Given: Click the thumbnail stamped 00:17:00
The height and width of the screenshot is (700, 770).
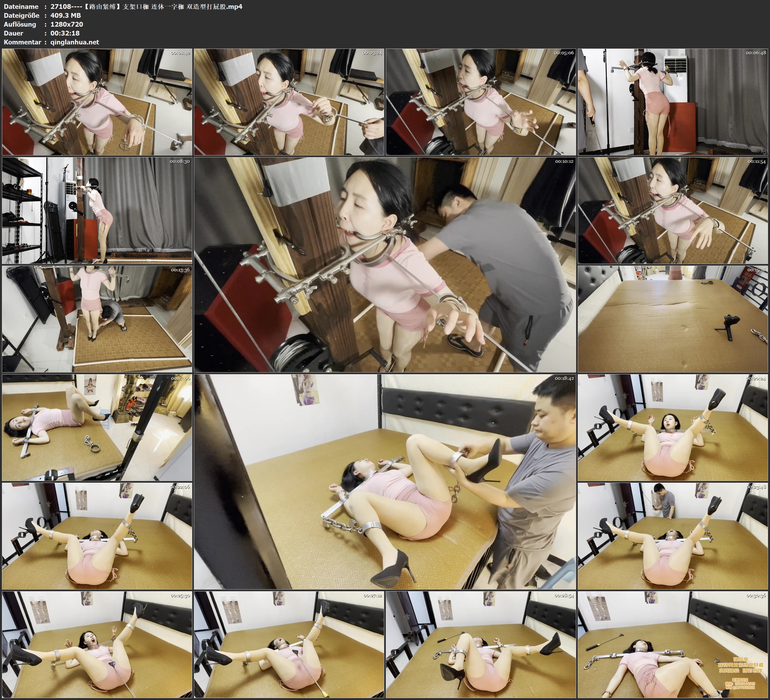Looking at the screenshot, I should coord(97,427).
